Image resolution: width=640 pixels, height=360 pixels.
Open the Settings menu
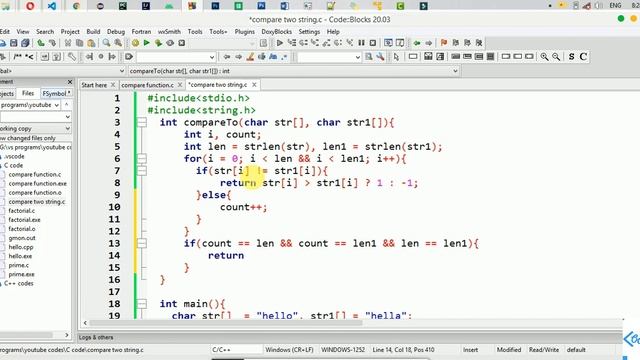[x=309, y=31]
